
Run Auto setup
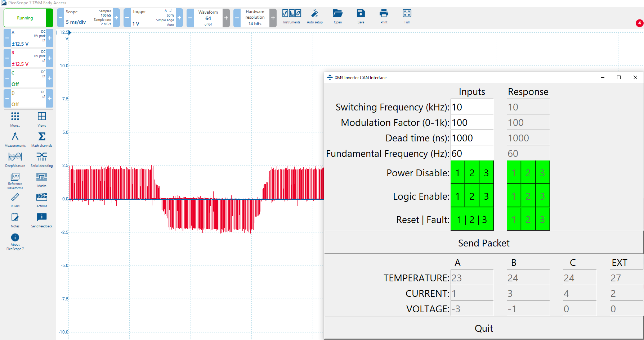click(x=315, y=17)
